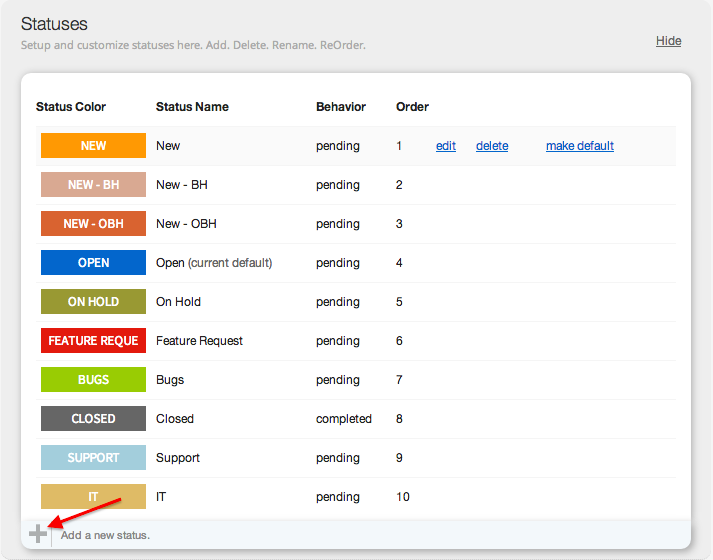Click the orange NEW color badge
This screenshot has width=713, height=560.
point(93,145)
